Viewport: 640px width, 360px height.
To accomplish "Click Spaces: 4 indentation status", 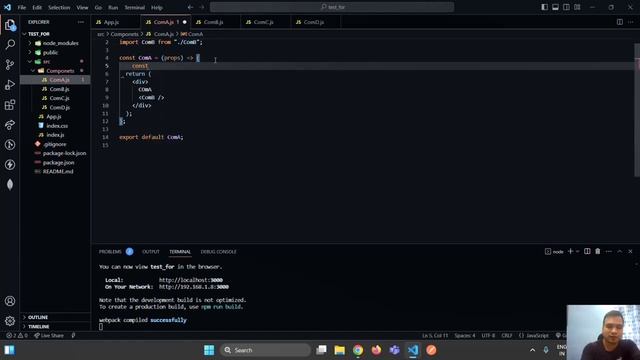I will pyautogui.click(x=465, y=336).
